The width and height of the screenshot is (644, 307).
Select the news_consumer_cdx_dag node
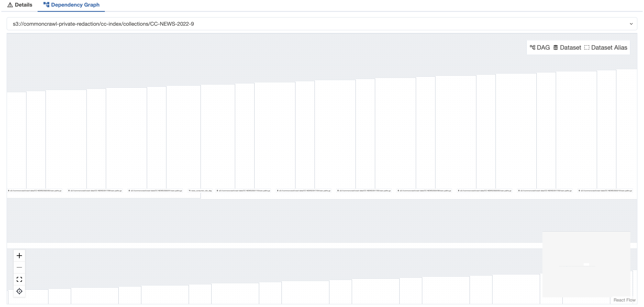point(200,191)
